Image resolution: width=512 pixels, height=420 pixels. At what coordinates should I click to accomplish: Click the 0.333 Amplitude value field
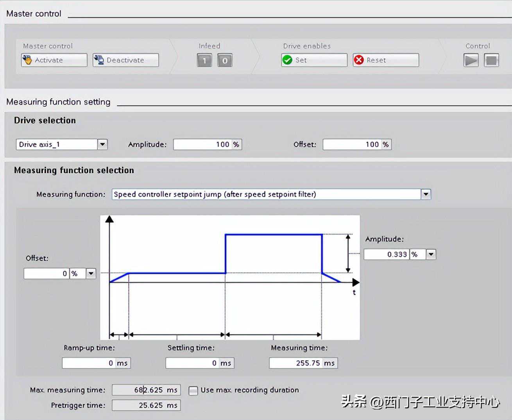coord(386,254)
